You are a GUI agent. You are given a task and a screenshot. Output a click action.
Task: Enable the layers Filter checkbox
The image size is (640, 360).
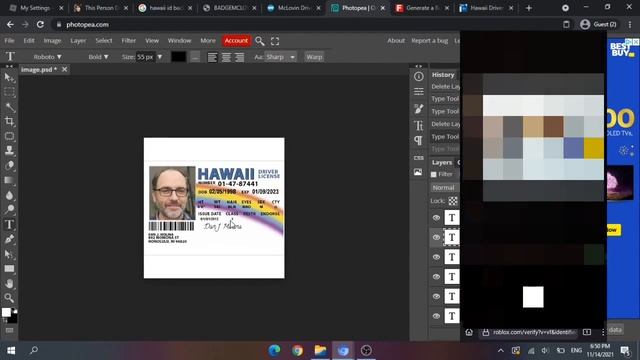433,174
